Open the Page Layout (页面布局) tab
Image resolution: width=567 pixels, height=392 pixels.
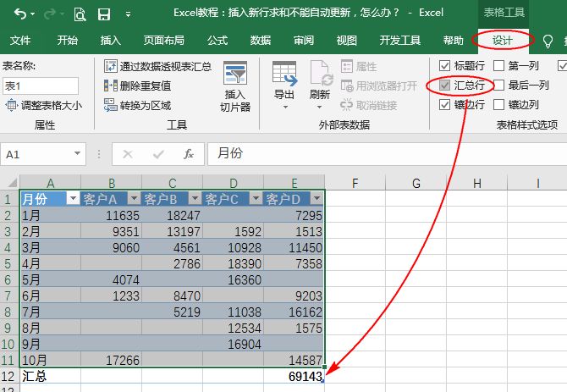[164, 40]
